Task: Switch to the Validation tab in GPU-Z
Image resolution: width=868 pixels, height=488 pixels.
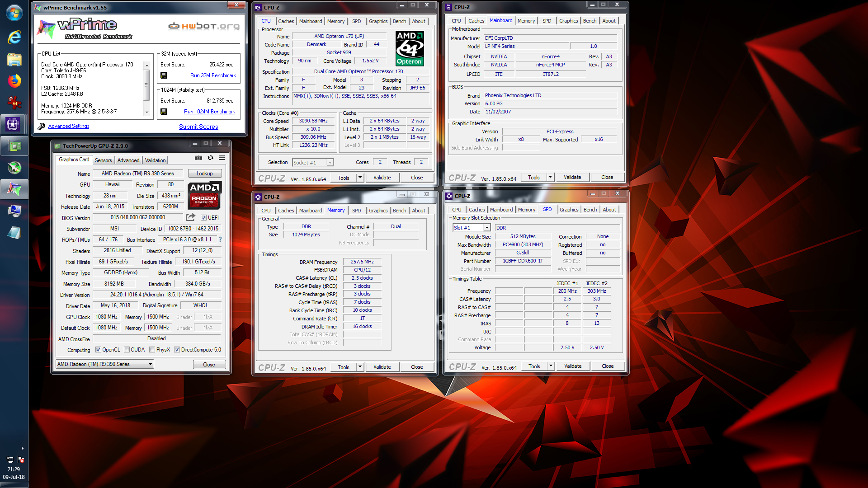Action: point(155,160)
